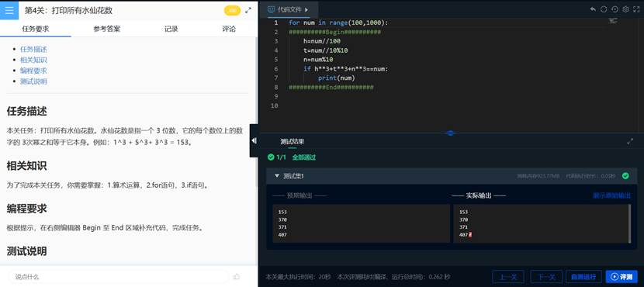The image size is (644, 287).
Task: Expand the test result panel diagonal arrows
Action: (x=630, y=141)
